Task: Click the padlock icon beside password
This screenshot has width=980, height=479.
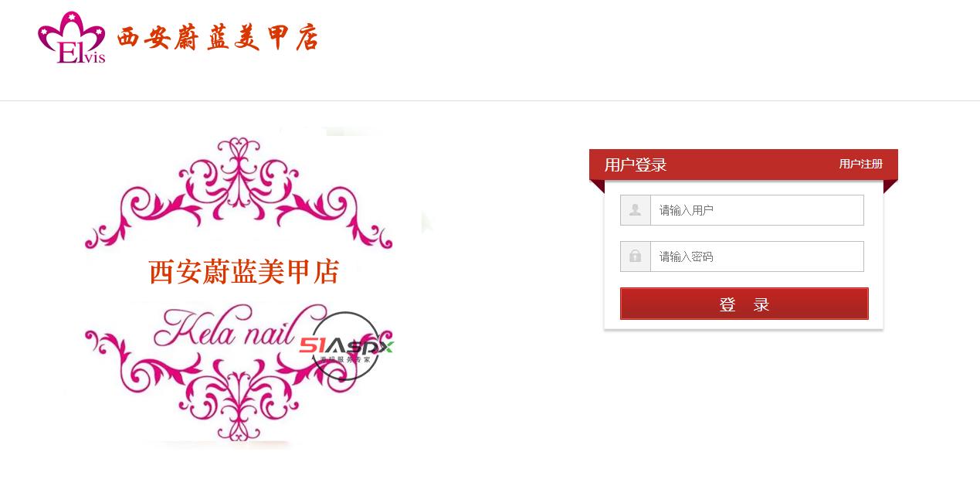Action: coord(636,256)
